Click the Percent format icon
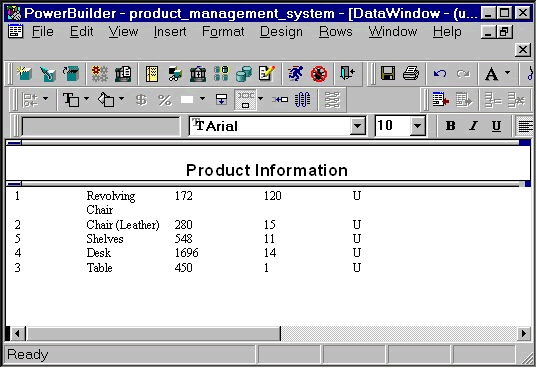Image resolution: width=537 pixels, height=368 pixels. coord(165,100)
